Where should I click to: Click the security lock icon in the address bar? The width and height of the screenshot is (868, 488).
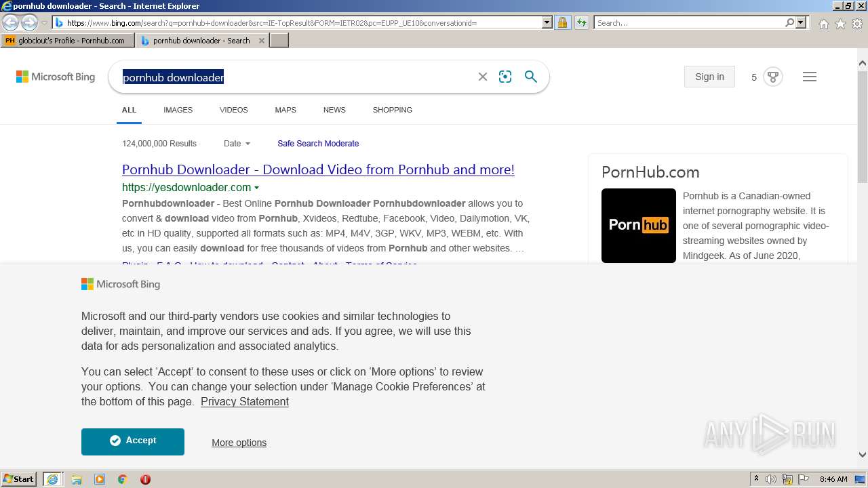tap(562, 22)
